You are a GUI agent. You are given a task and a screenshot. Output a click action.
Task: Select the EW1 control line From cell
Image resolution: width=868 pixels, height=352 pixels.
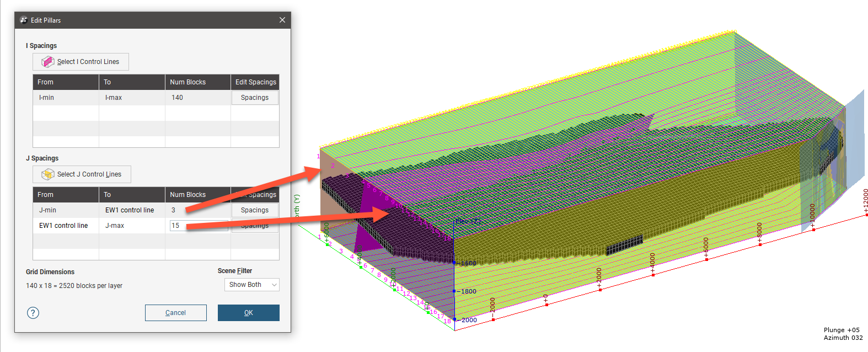pyautogui.click(x=65, y=226)
